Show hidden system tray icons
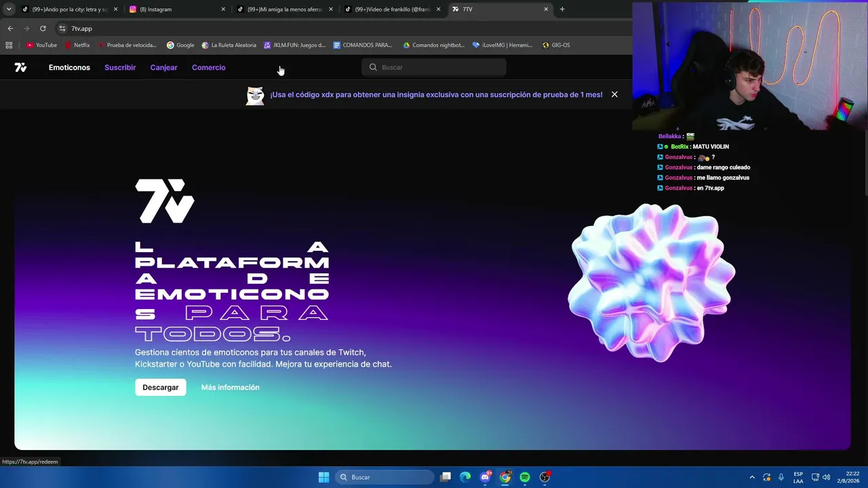The width and height of the screenshot is (868, 488). (752, 477)
